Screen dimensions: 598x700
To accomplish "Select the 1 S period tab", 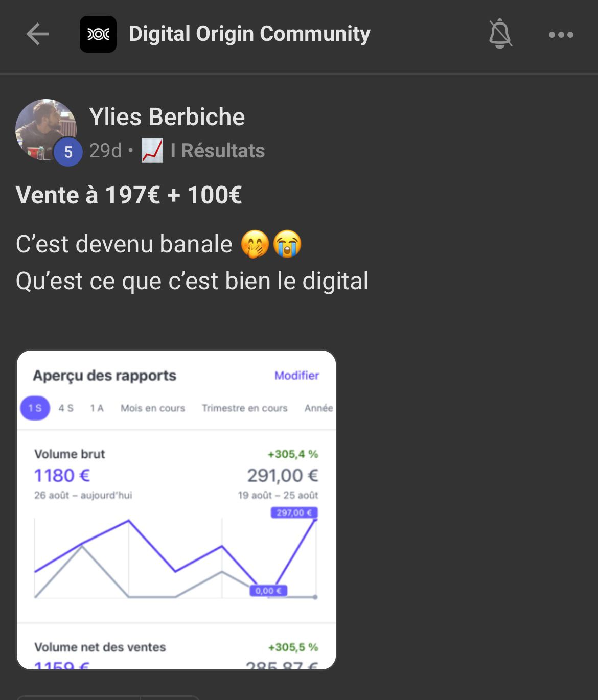I will (x=35, y=408).
